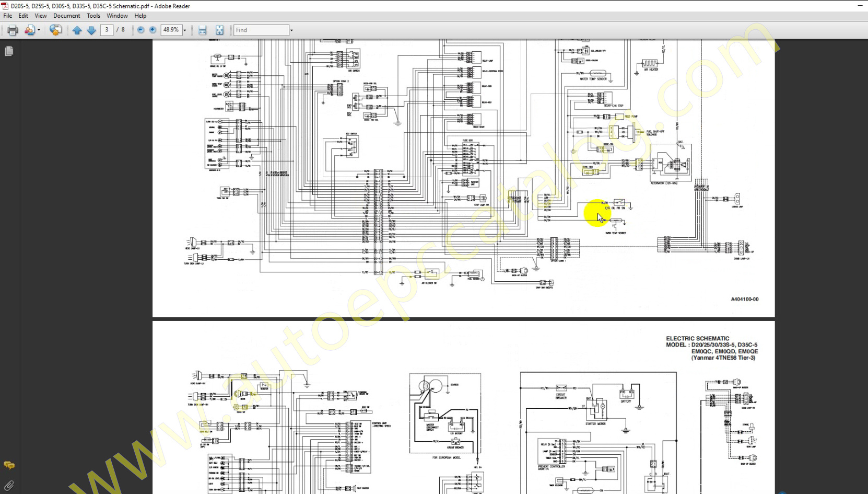Open the Attachments paperclip panel
The width and height of the screenshot is (868, 494).
point(9,486)
